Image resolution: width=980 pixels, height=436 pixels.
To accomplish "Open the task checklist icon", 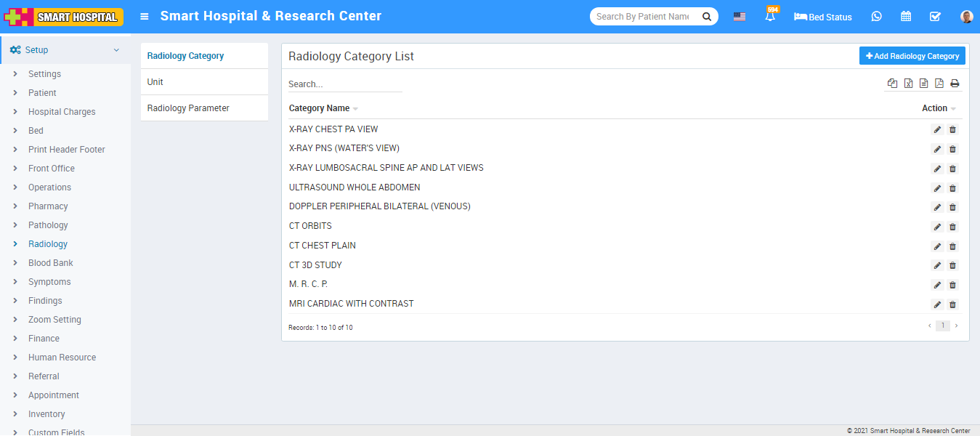I will coord(935,16).
